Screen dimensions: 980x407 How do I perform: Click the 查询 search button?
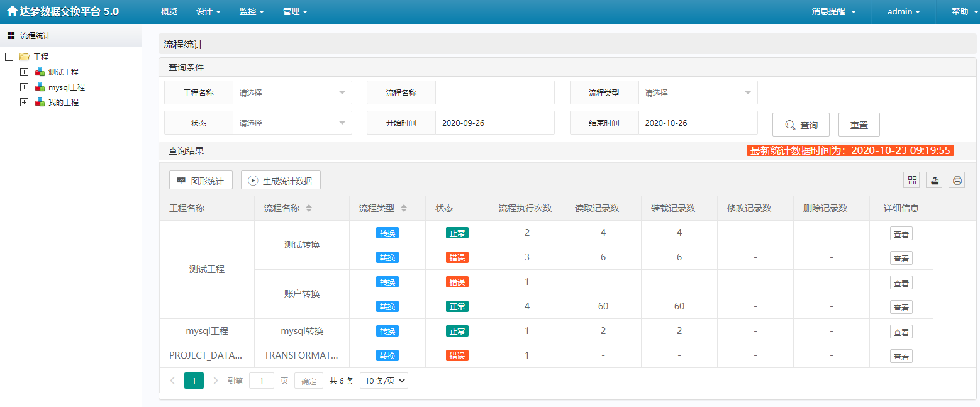point(801,125)
